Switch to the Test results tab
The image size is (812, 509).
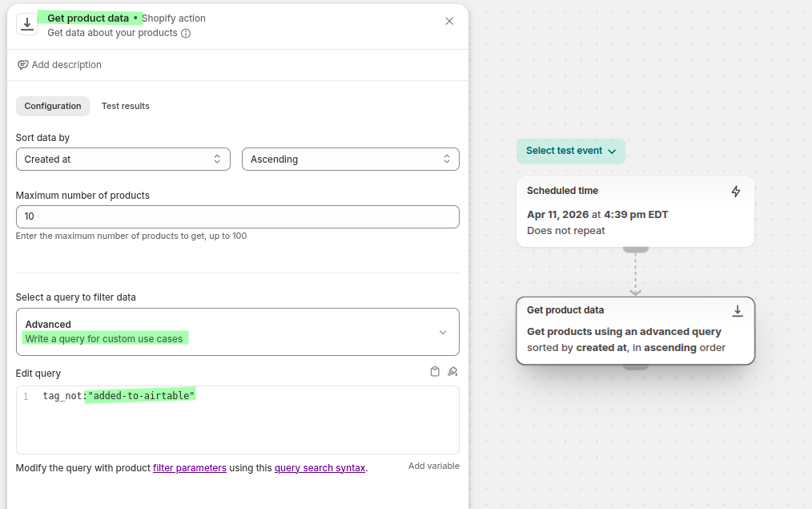click(x=125, y=106)
